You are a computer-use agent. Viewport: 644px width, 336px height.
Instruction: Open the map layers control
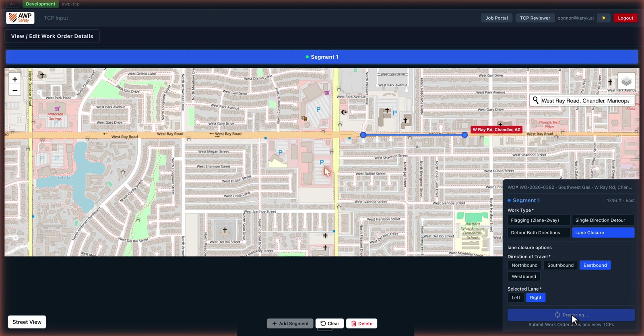(626, 82)
